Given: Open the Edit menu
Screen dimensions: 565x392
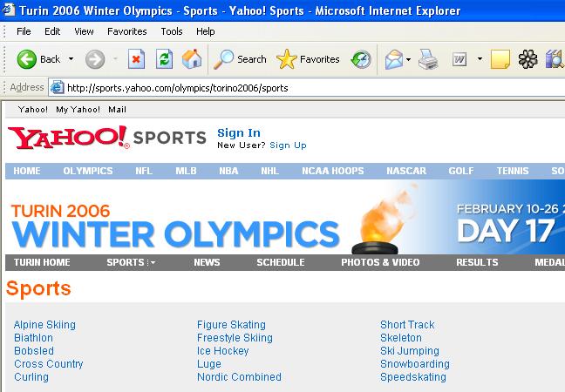Looking at the screenshot, I should (x=52, y=31).
